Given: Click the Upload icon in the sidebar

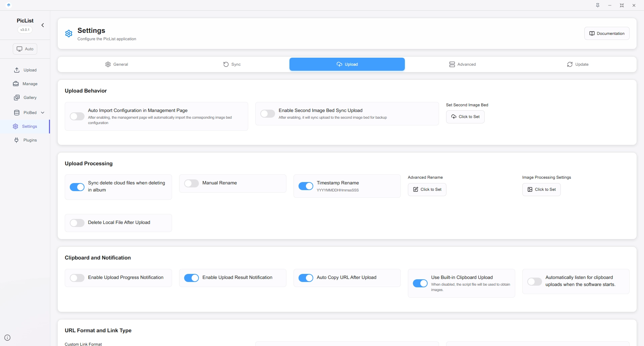Looking at the screenshot, I should click(x=17, y=70).
